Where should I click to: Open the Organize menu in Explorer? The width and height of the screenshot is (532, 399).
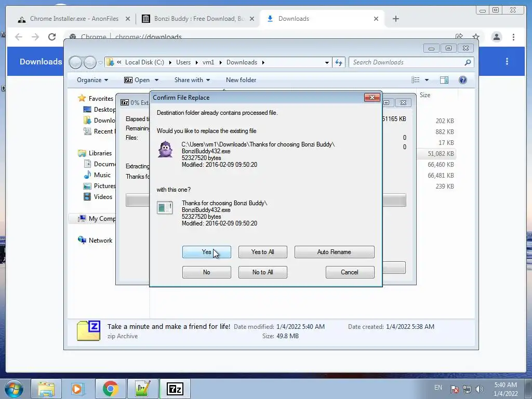pos(92,80)
